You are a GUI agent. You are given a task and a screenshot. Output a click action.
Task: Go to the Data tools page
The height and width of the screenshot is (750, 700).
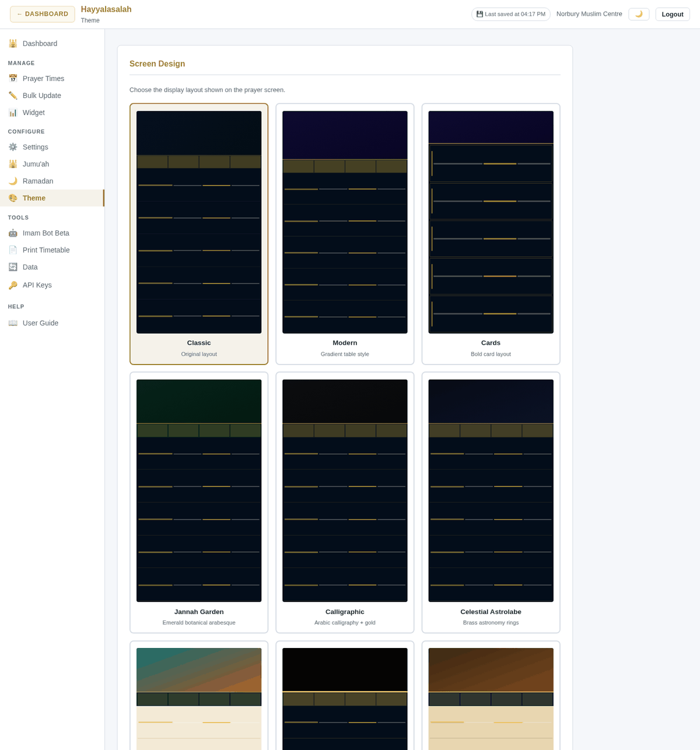point(52,267)
